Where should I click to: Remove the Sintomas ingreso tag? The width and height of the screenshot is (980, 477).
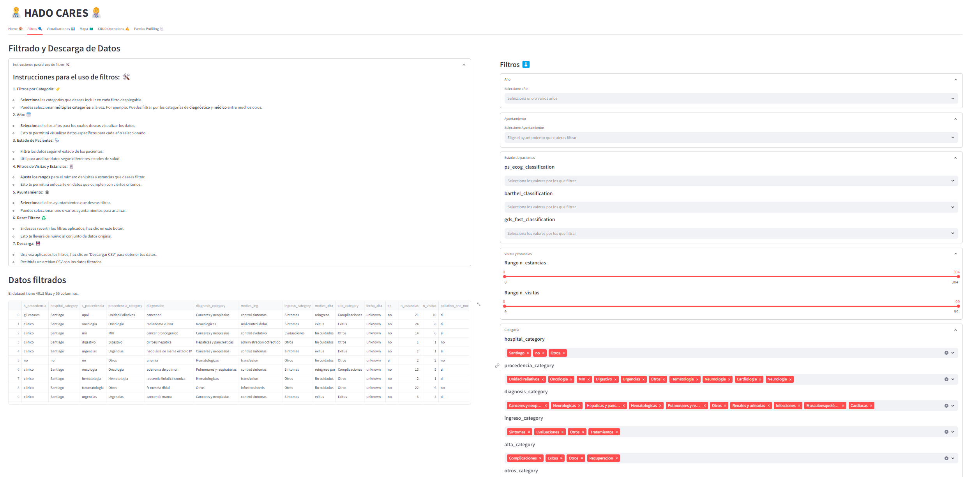tap(529, 432)
